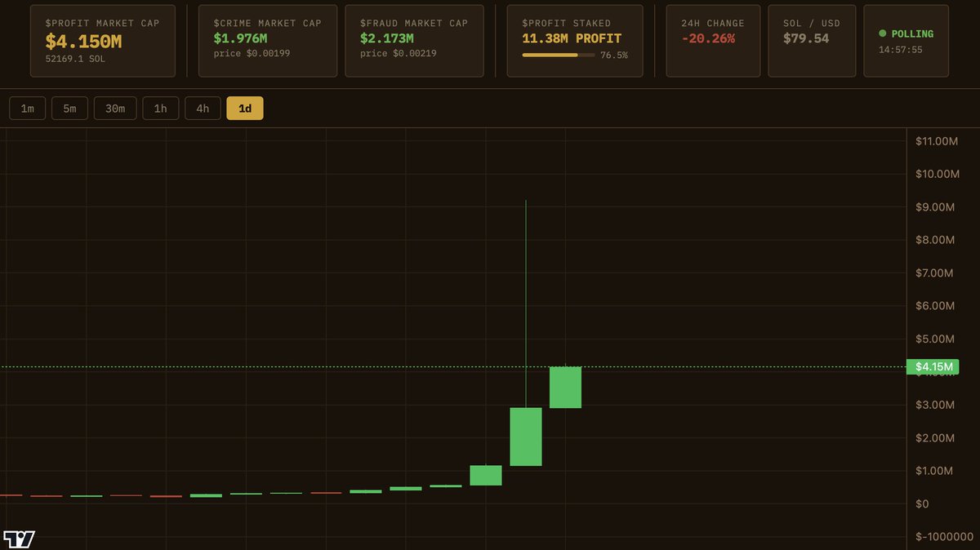
Task: Click the $5.00M axis label
Action: coord(934,339)
